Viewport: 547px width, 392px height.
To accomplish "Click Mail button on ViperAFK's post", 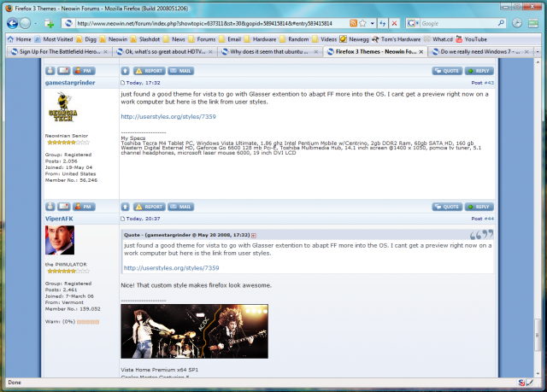I will click(180, 207).
